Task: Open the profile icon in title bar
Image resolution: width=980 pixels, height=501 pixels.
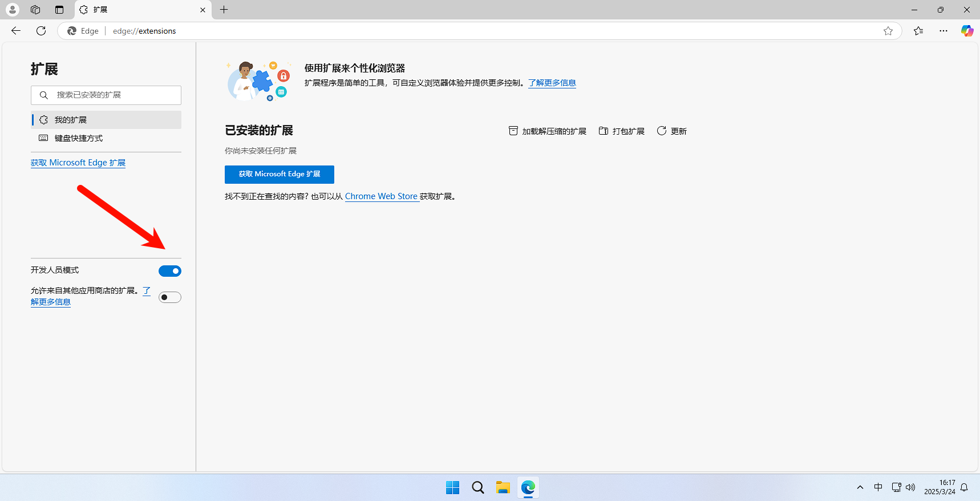Action: pyautogui.click(x=13, y=10)
